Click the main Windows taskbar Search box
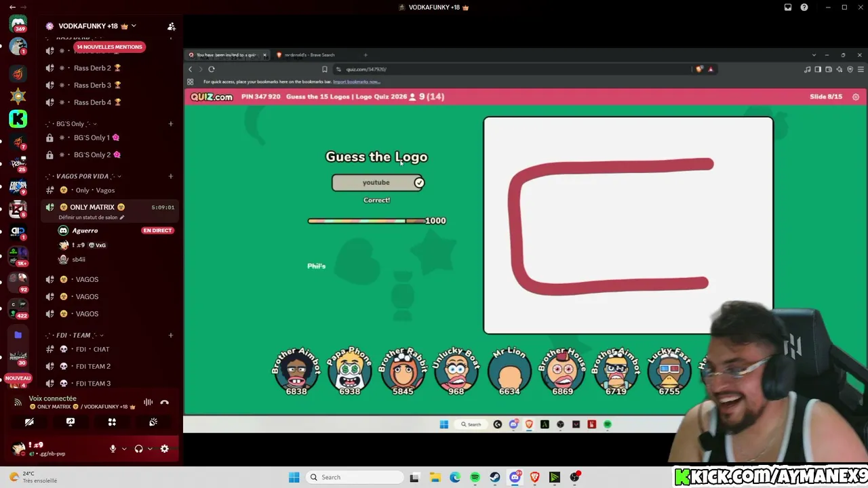This screenshot has width=868, height=488. [x=354, y=477]
